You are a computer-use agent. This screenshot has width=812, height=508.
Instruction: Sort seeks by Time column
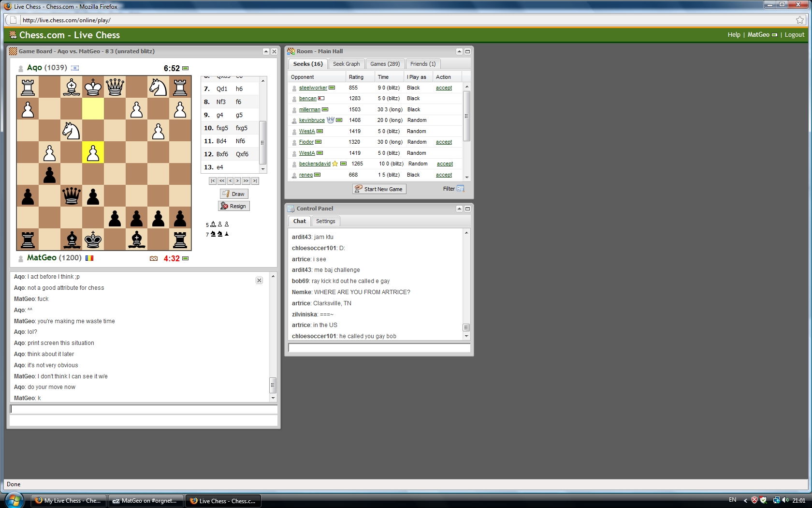390,77
